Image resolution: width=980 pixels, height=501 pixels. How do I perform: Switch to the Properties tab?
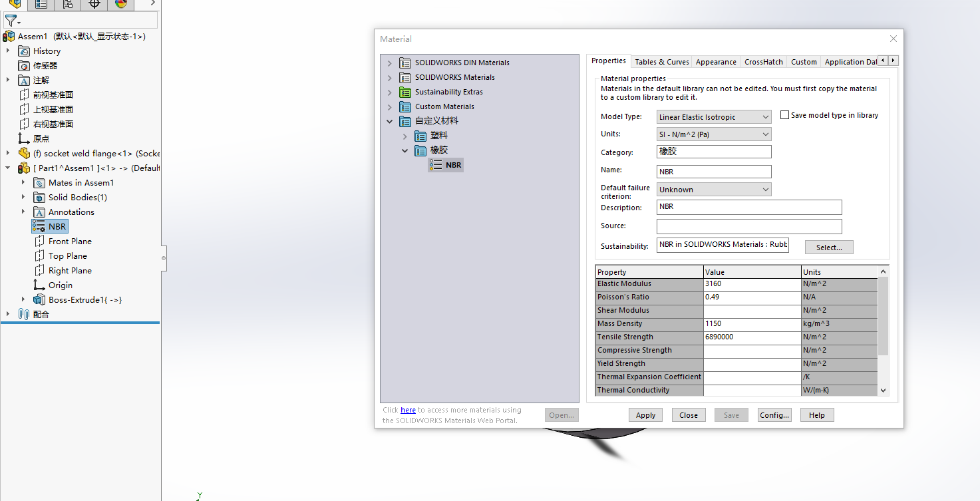(609, 61)
